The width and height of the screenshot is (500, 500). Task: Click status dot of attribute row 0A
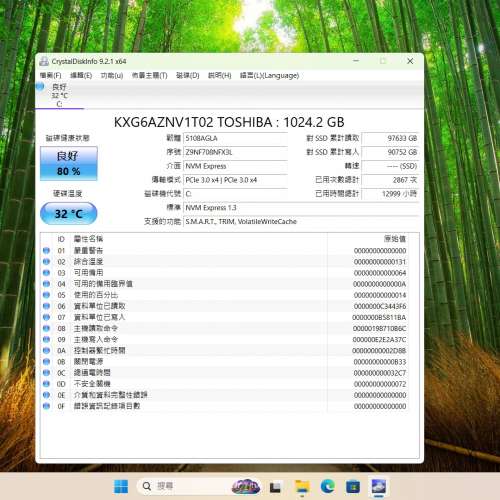tap(46, 350)
